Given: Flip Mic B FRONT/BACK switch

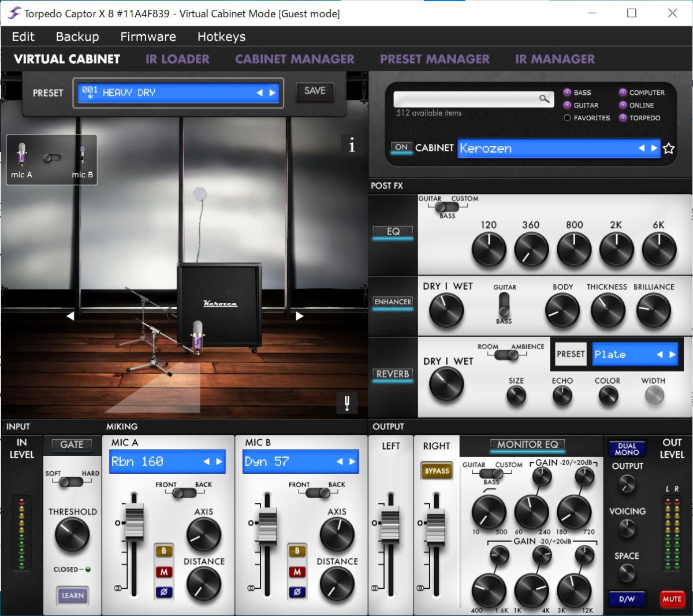Looking at the screenshot, I should pyautogui.click(x=318, y=493).
